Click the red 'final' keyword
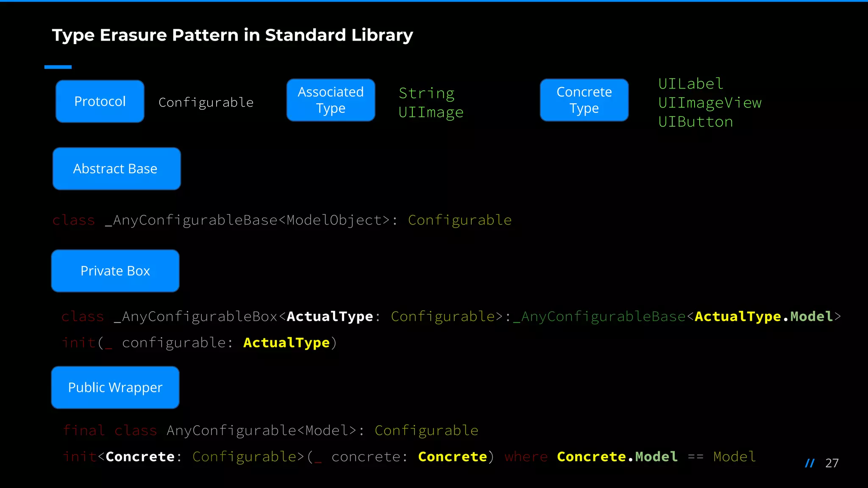868x488 pixels. coord(84,430)
